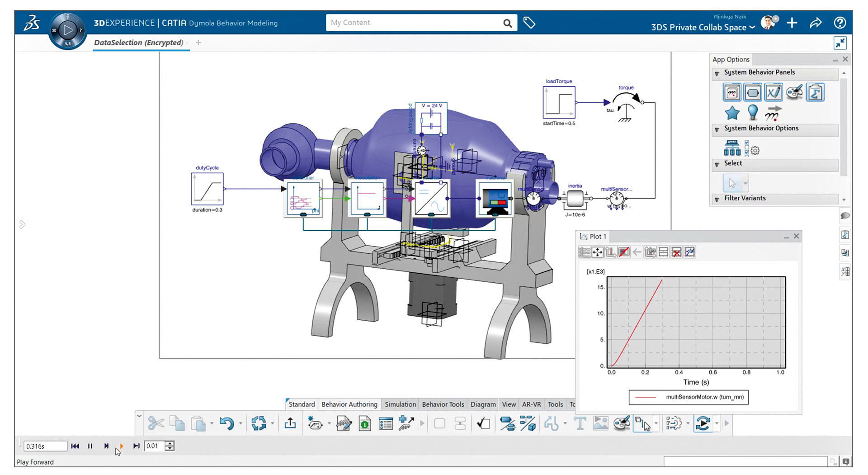Click the 0.01 step value spinner arrows
Image resolution: width=868 pixels, height=475 pixels.
point(170,446)
